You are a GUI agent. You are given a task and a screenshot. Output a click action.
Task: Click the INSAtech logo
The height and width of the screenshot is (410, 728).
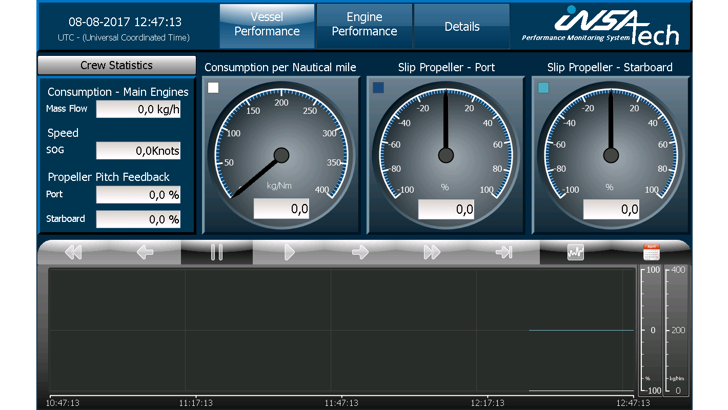tap(600, 25)
